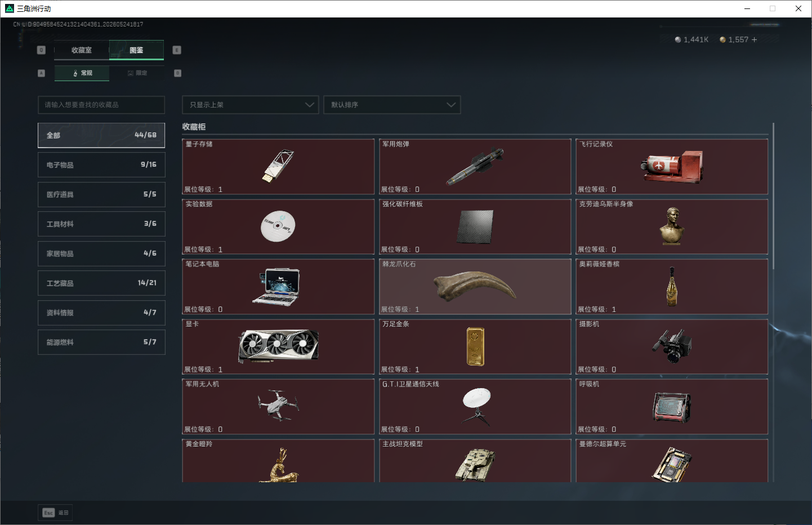Open the 默认排序 sort dropdown
This screenshot has height=525, width=812.
(392, 105)
